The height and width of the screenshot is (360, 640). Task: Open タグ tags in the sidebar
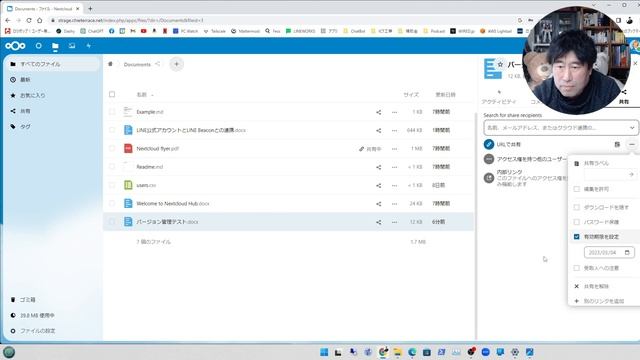52,127
